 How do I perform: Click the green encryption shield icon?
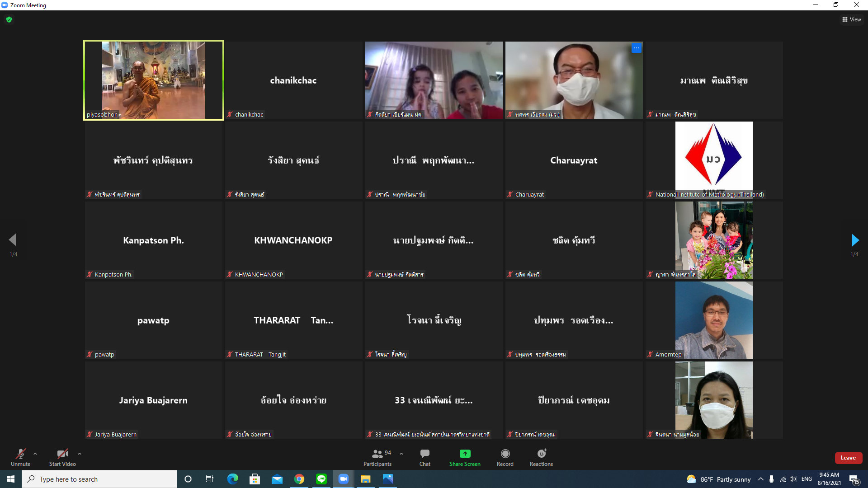click(9, 19)
